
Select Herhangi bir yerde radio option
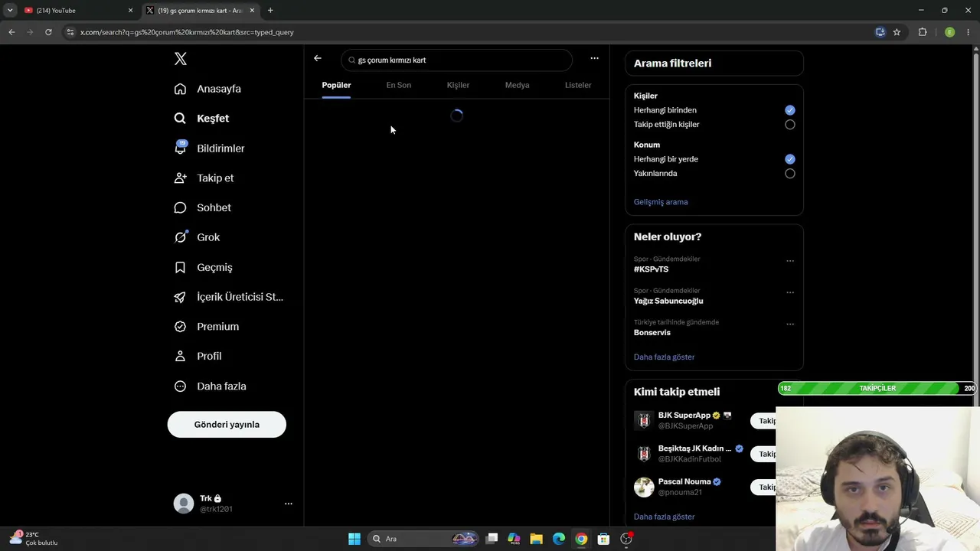click(x=790, y=159)
